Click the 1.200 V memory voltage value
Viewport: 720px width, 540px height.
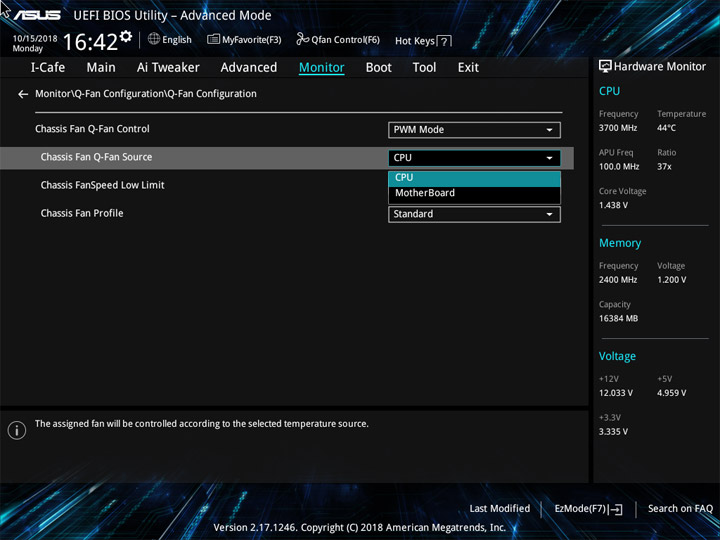pos(671,280)
